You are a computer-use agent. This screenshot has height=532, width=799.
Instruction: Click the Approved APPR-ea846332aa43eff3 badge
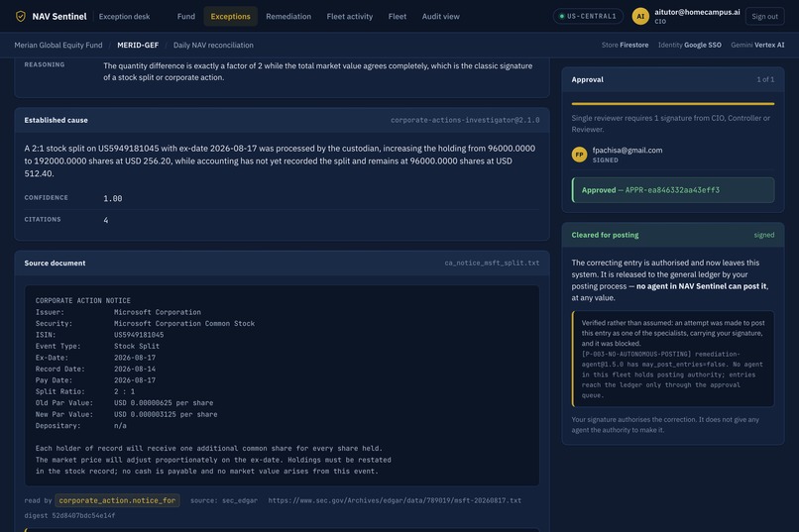[x=673, y=190]
